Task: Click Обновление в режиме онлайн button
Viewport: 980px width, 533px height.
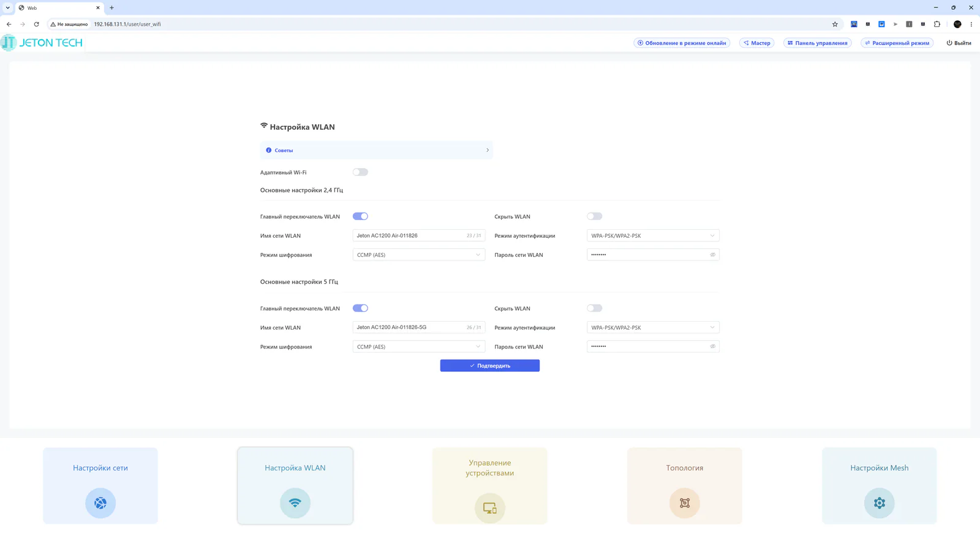Action: point(682,43)
